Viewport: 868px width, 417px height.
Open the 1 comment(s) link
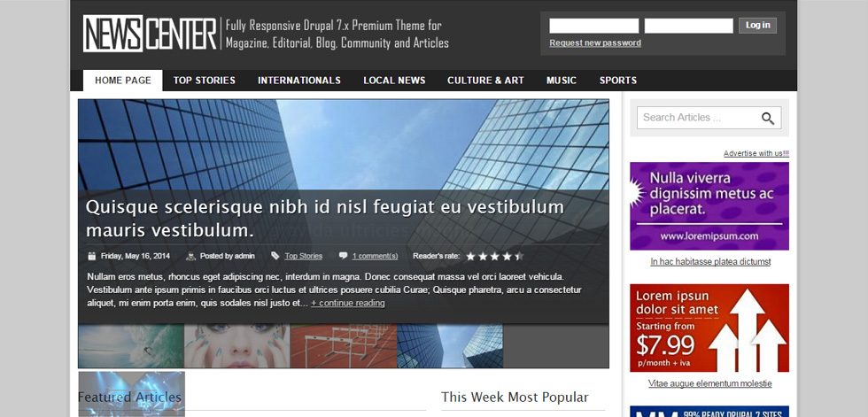(x=375, y=256)
